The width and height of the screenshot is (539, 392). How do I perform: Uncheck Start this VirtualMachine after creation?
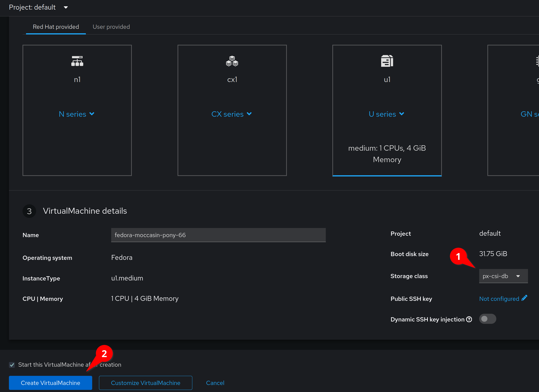click(x=12, y=365)
